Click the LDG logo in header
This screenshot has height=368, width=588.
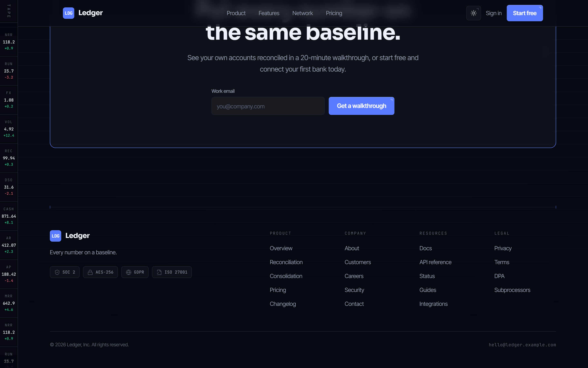[69, 13]
